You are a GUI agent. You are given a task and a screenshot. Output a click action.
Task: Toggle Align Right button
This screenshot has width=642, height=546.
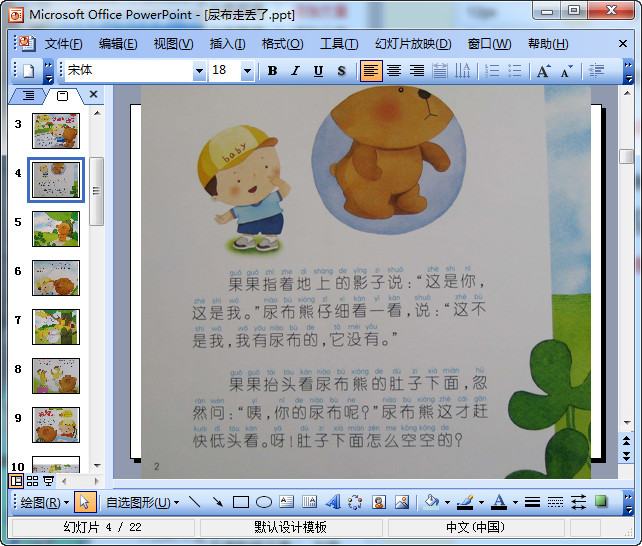pos(417,71)
